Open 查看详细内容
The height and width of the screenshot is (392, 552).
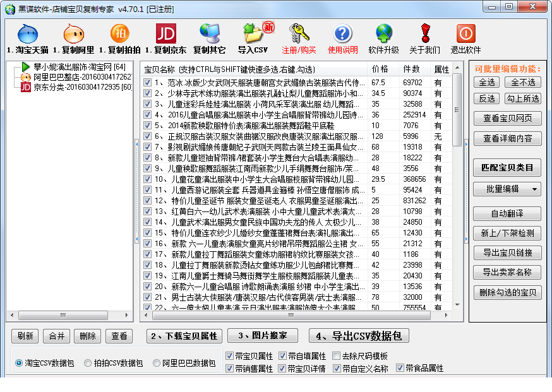coord(507,138)
